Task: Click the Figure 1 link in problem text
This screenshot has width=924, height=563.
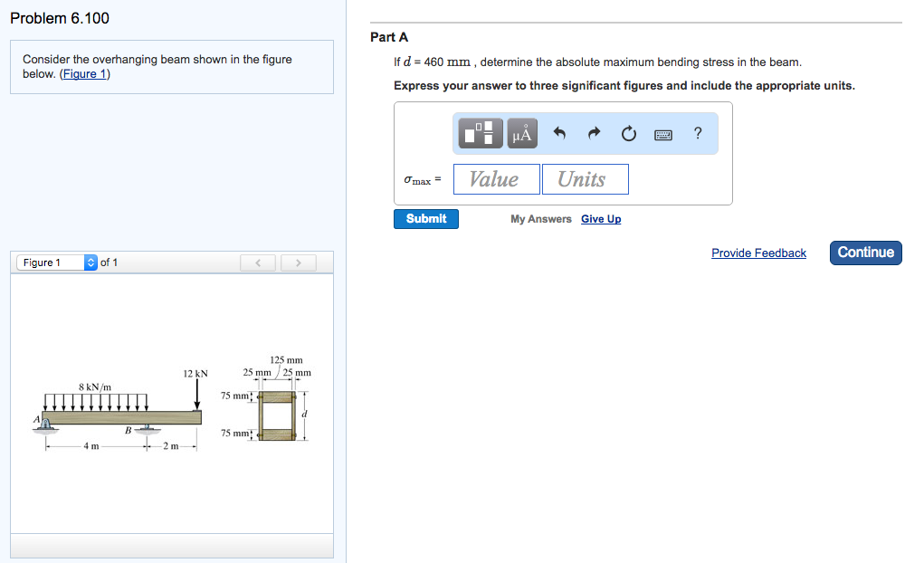Action: (84, 74)
